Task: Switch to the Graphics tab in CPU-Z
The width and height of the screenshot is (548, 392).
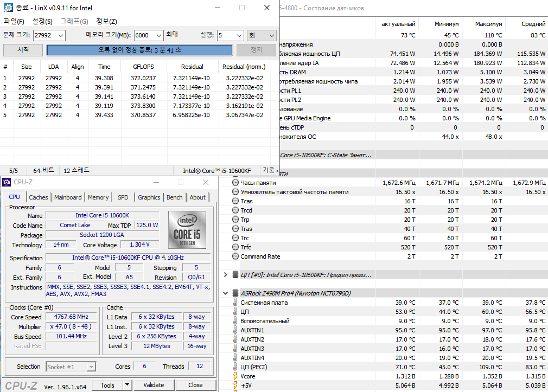Action: point(149,197)
